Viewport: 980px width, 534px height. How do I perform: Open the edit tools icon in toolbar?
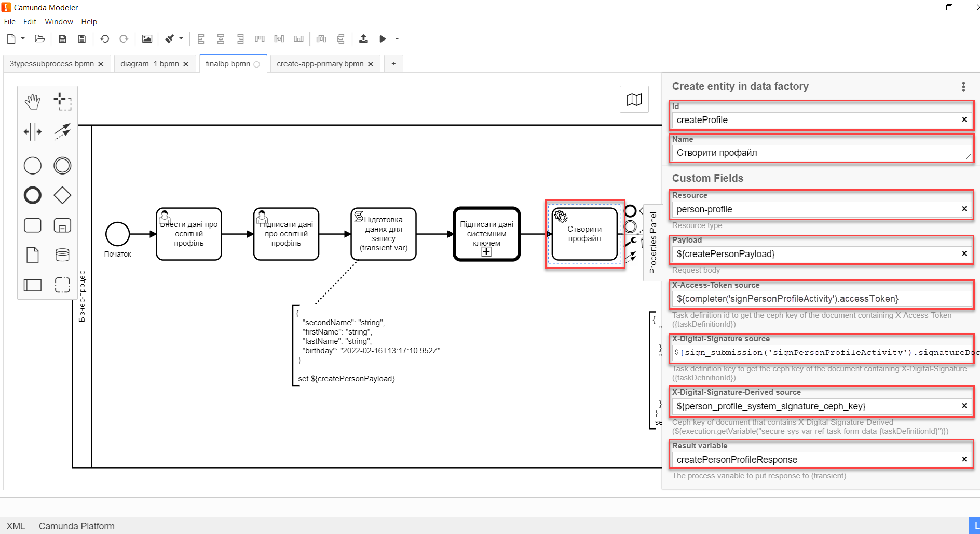(x=170, y=39)
